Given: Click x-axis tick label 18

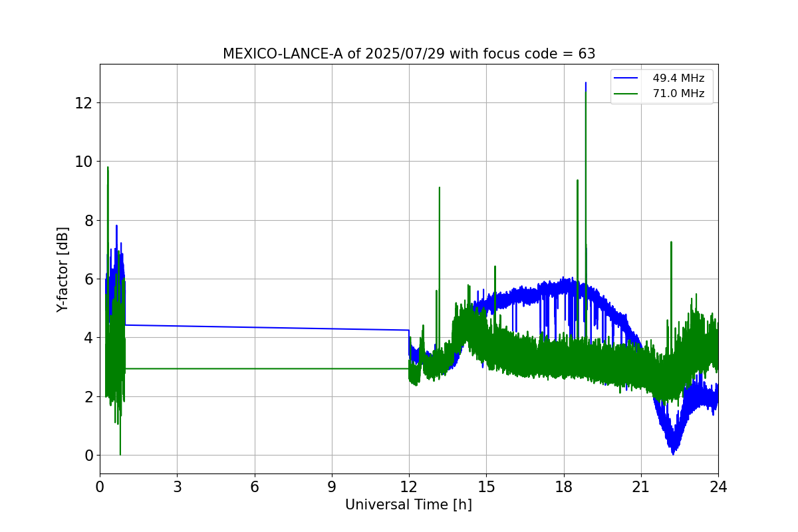Looking at the screenshot, I should (564, 487).
